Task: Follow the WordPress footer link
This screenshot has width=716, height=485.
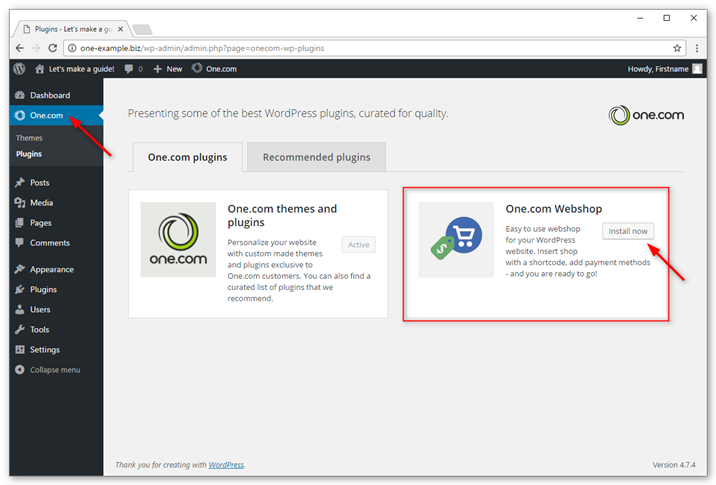Action: click(x=226, y=465)
